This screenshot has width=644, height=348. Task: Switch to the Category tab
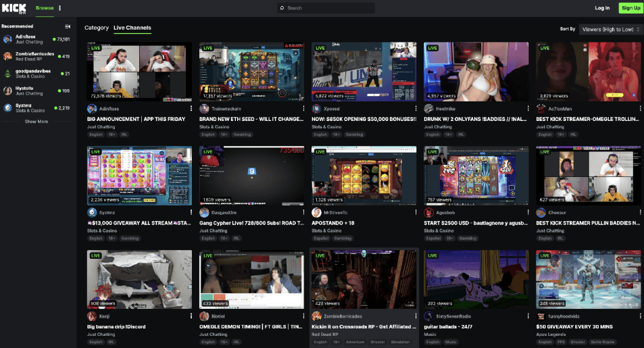point(97,28)
